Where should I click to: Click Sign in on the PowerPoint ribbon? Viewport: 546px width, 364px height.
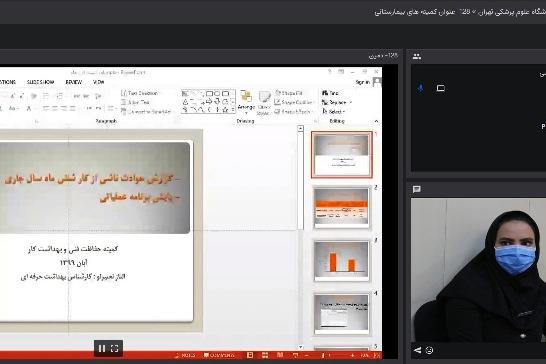362,82
